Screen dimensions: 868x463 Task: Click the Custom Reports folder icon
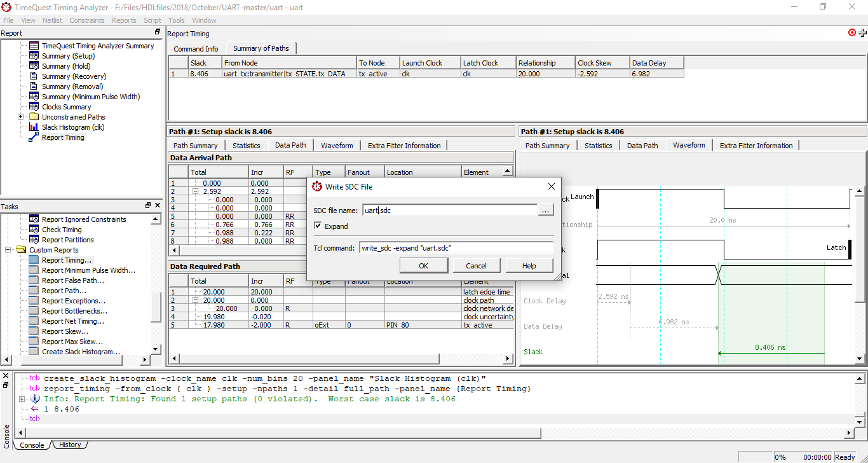click(x=21, y=250)
